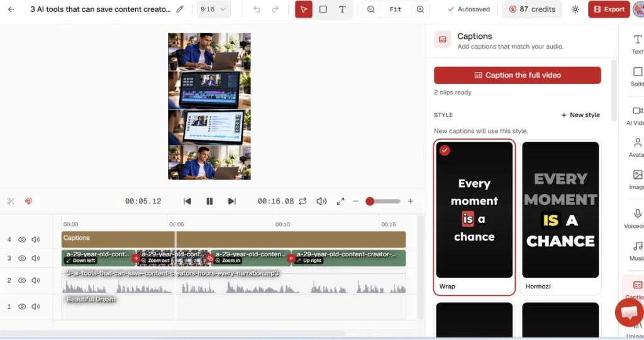Toggle the red magnet snapping icon

tap(28, 201)
